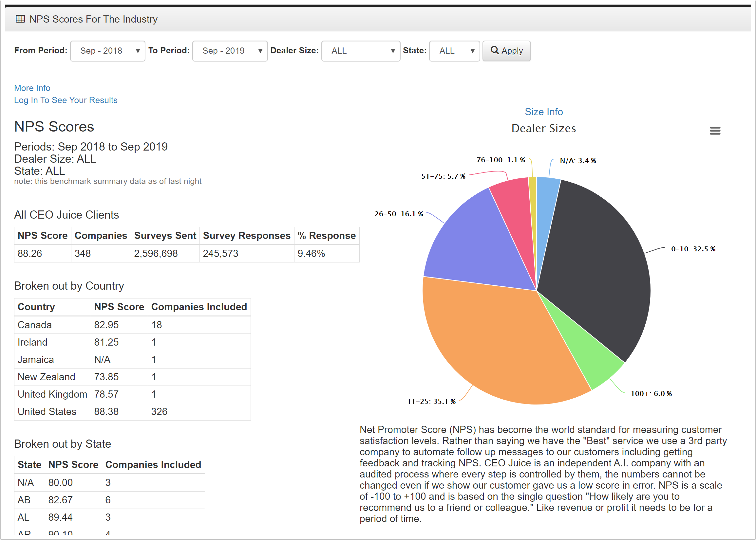
Task: Click the table grid icon beside the title
Action: (x=20, y=19)
